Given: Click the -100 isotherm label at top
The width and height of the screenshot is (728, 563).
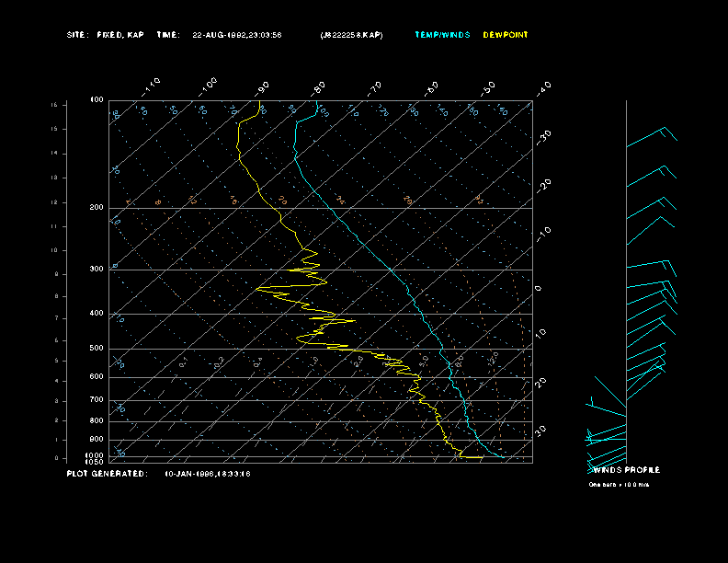Looking at the screenshot, I should pos(208,87).
